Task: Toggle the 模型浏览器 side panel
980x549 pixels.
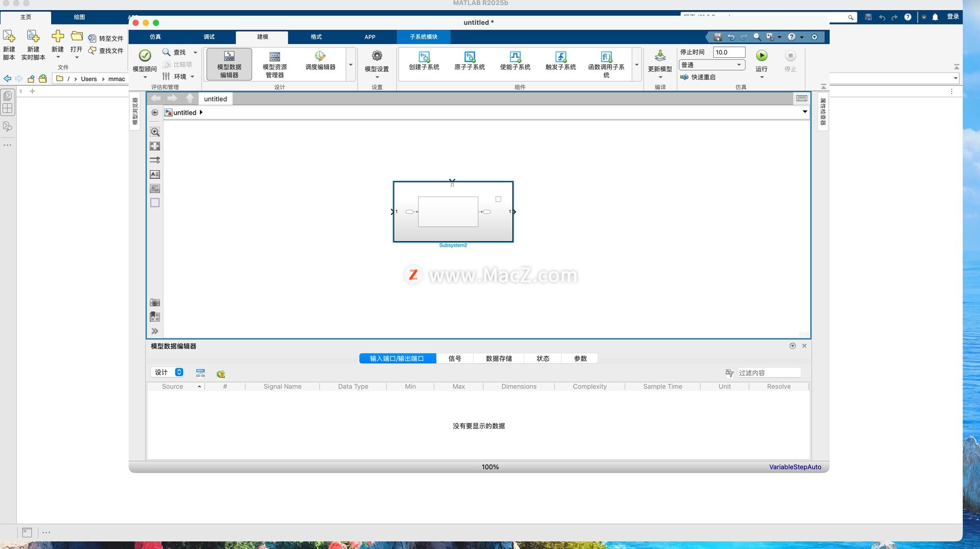Action: point(135,111)
